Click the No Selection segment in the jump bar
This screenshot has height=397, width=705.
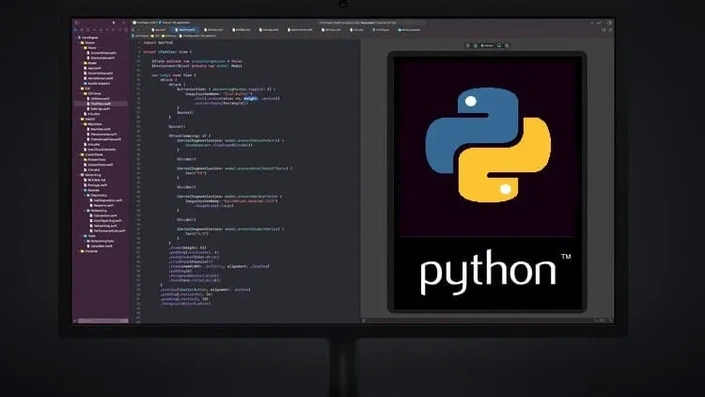209,36
